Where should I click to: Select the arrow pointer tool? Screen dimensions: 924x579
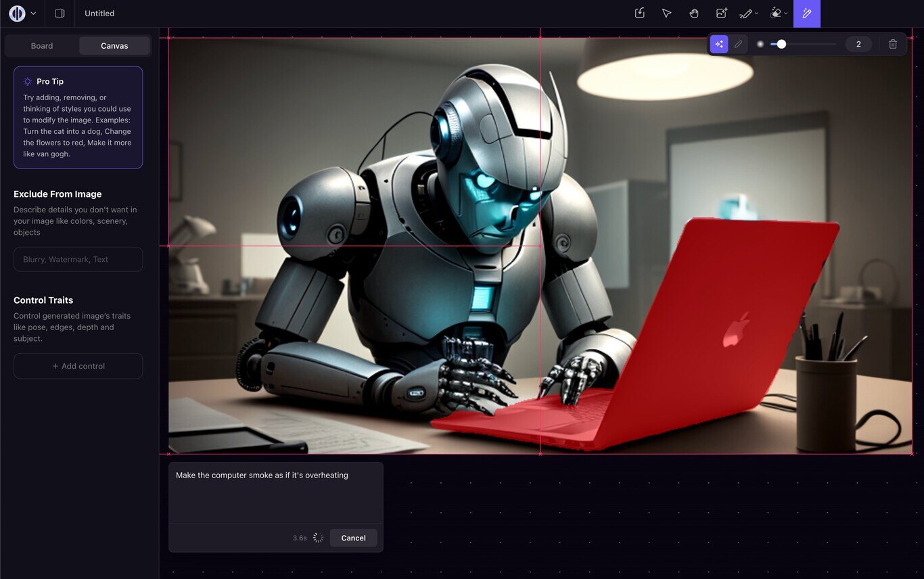pyautogui.click(x=667, y=14)
